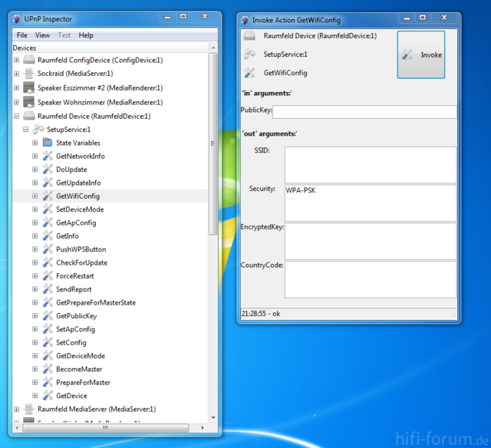This screenshot has width=491, height=448.
Task: Collapse the Raumfeld Device (RaumfeldDevice:1) node
Action: click(16, 117)
